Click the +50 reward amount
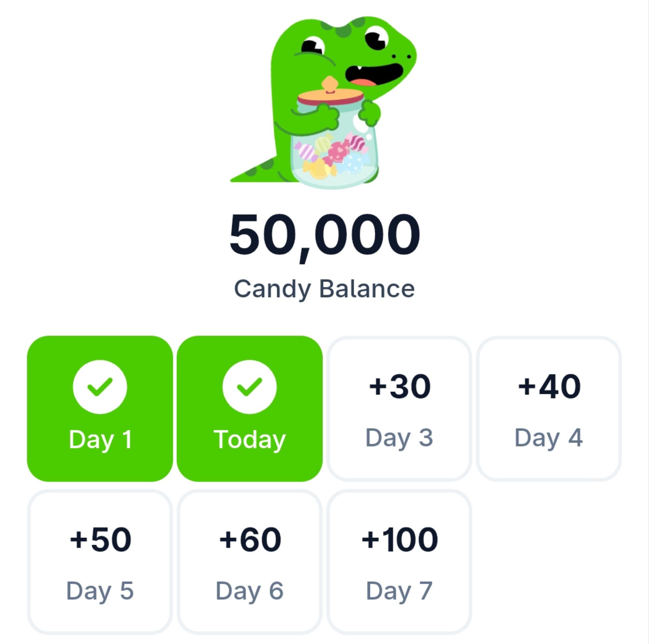This screenshot has height=644, width=649. (100, 540)
